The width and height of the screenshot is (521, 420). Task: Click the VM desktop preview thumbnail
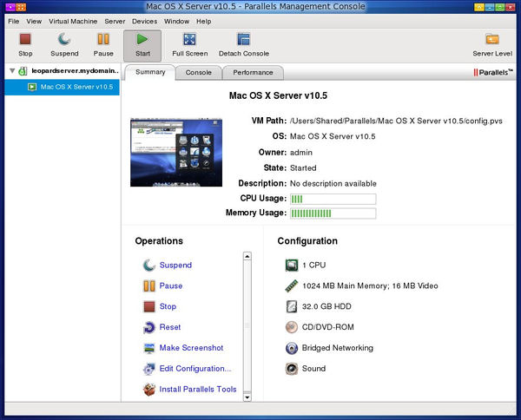(x=176, y=153)
